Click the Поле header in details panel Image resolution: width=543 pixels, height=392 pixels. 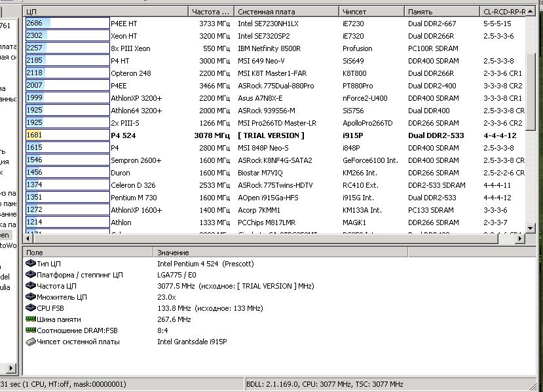pos(34,252)
